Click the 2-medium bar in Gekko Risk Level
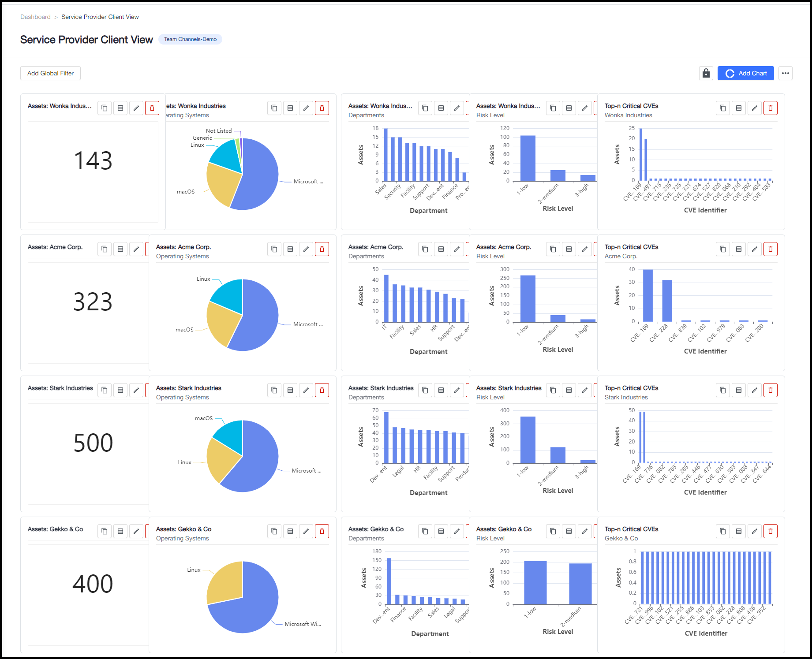Screen dimensions: 812x659 pyautogui.click(x=580, y=584)
